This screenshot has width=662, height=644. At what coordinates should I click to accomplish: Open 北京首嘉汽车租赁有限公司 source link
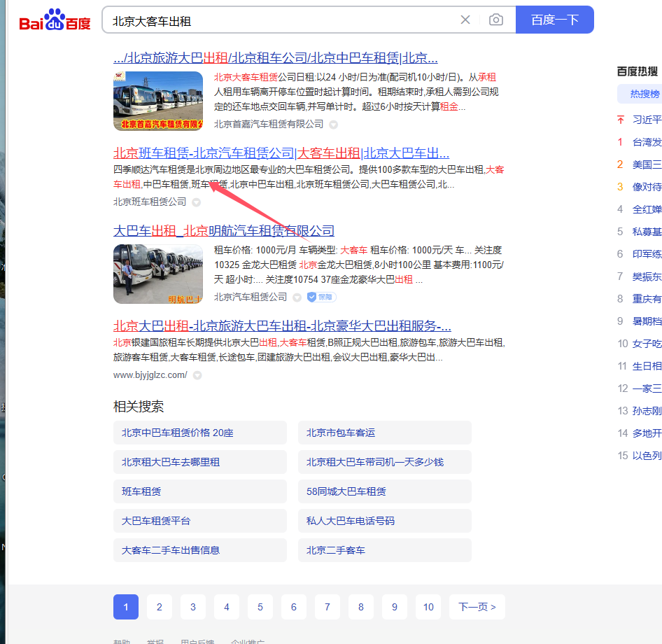[x=269, y=124]
